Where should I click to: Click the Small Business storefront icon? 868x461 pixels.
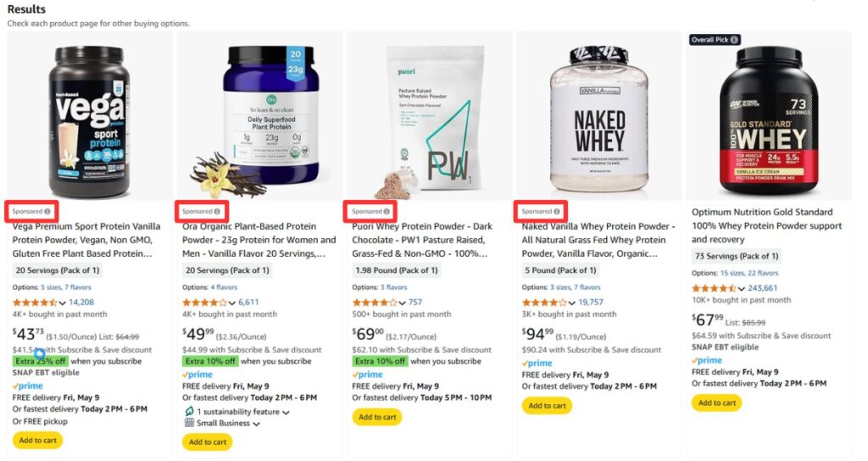pyautogui.click(x=189, y=423)
